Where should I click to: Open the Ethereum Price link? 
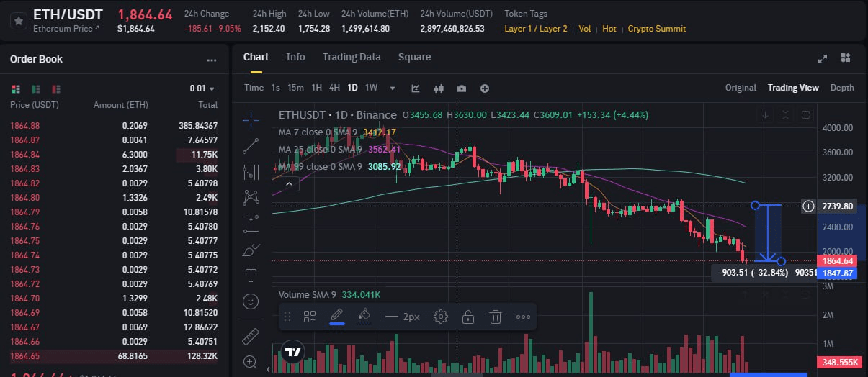(66, 28)
